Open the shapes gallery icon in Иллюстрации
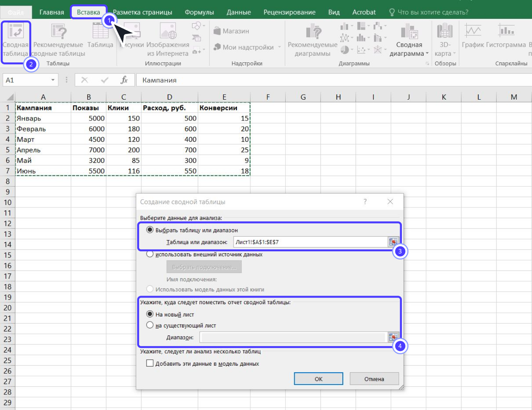 (196, 26)
